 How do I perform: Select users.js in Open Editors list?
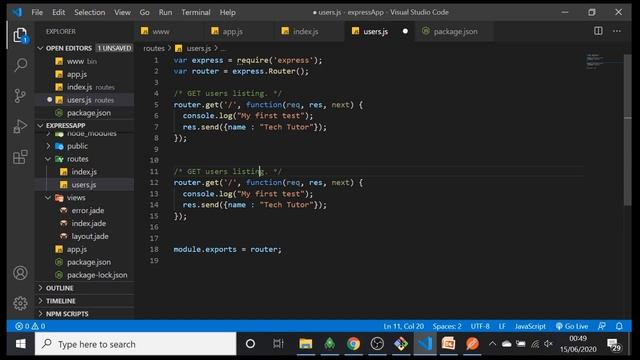84,100
